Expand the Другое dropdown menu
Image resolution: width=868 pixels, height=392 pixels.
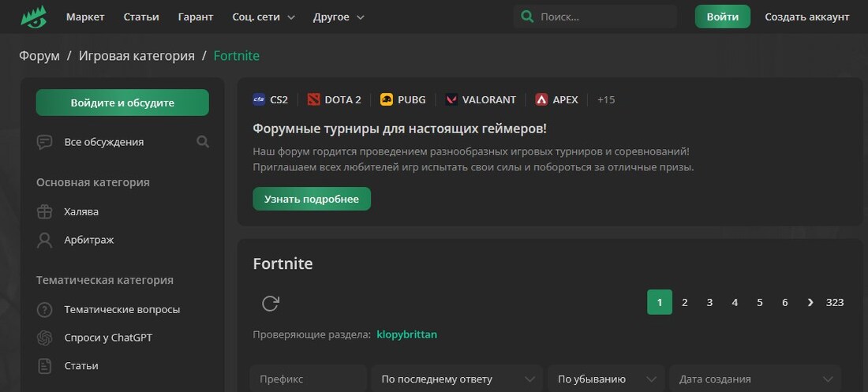339,17
